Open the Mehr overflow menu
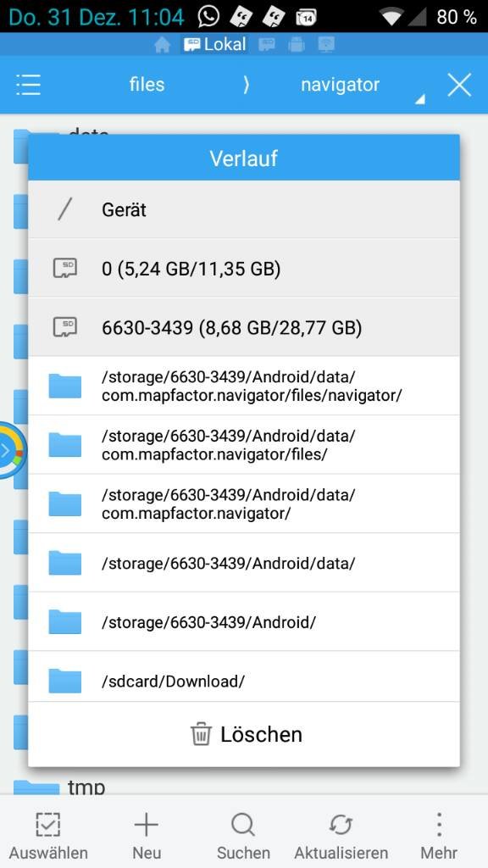488x868 pixels. [x=439, y=825]
